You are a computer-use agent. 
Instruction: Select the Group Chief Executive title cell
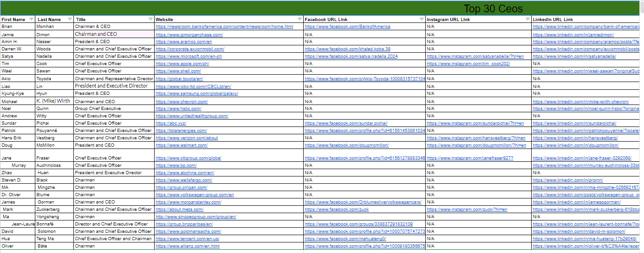tap(114, 109)
